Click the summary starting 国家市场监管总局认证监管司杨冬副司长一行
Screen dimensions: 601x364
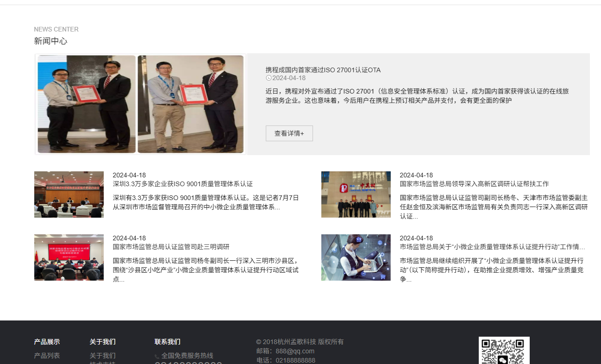206,270
